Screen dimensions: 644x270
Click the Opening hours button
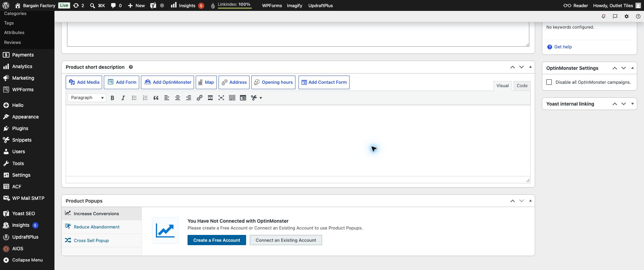(273, 82)
